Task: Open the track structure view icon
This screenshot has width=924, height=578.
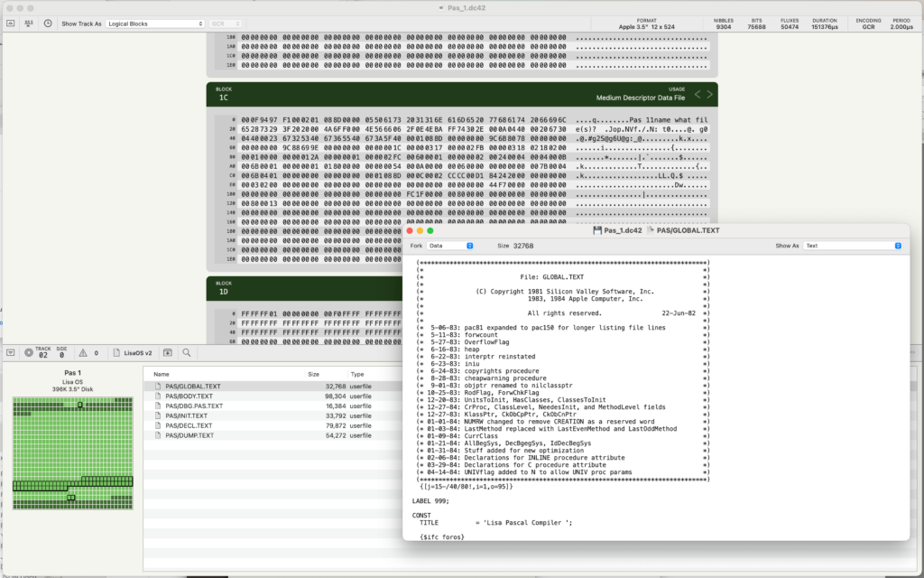Action: click(x=31, y=23)
